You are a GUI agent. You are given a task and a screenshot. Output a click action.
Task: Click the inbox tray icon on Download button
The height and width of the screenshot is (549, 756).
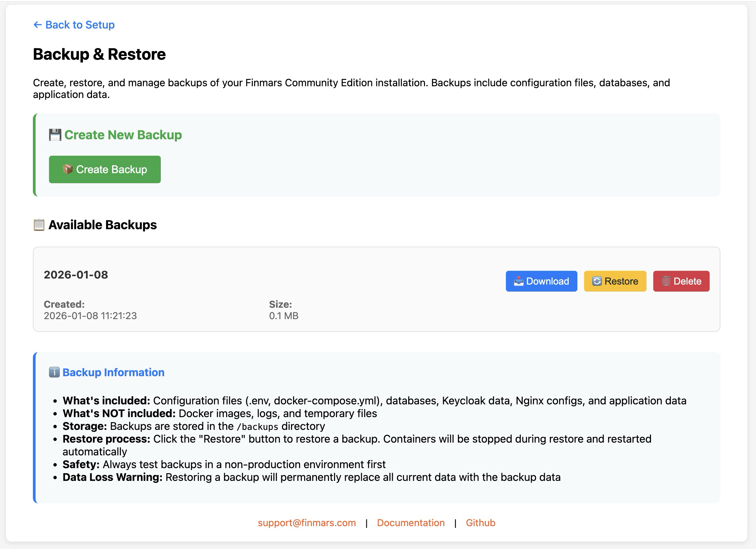click(519, 281)
